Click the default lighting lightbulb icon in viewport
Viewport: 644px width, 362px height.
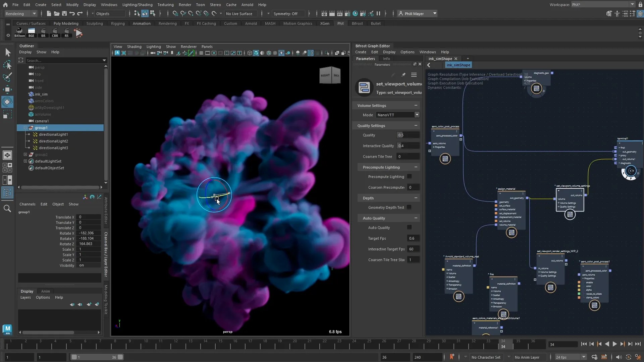[281, 53]
